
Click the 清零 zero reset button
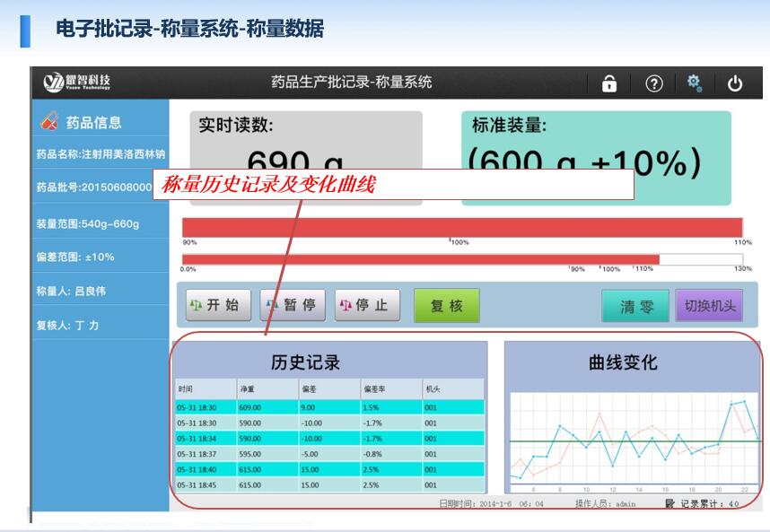pyautogui.click(x=636, y=306)
